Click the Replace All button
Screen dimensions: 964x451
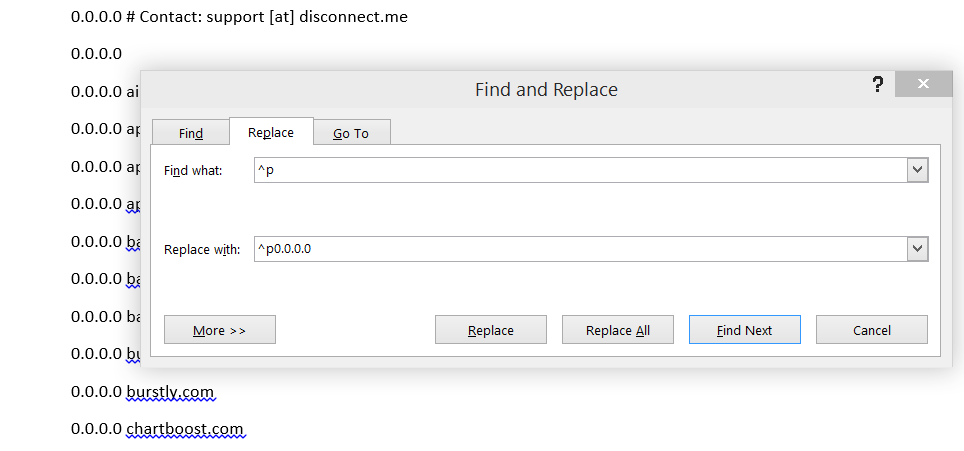(x=618, y=330)
